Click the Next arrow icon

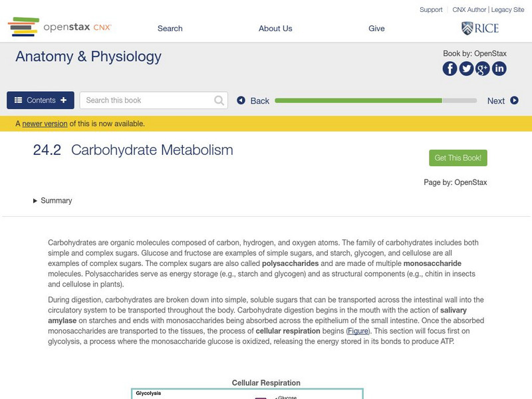[x=514, y=100]
